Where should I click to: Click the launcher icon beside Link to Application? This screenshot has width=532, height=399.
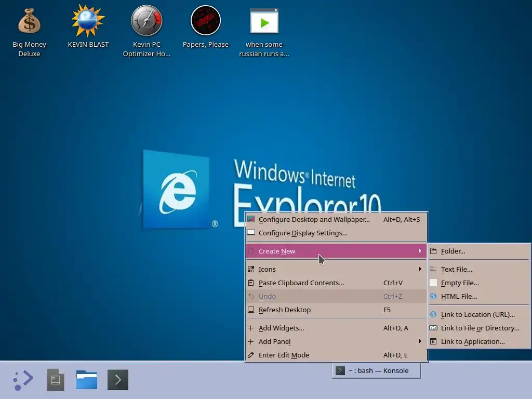click(x=433, y=342)
